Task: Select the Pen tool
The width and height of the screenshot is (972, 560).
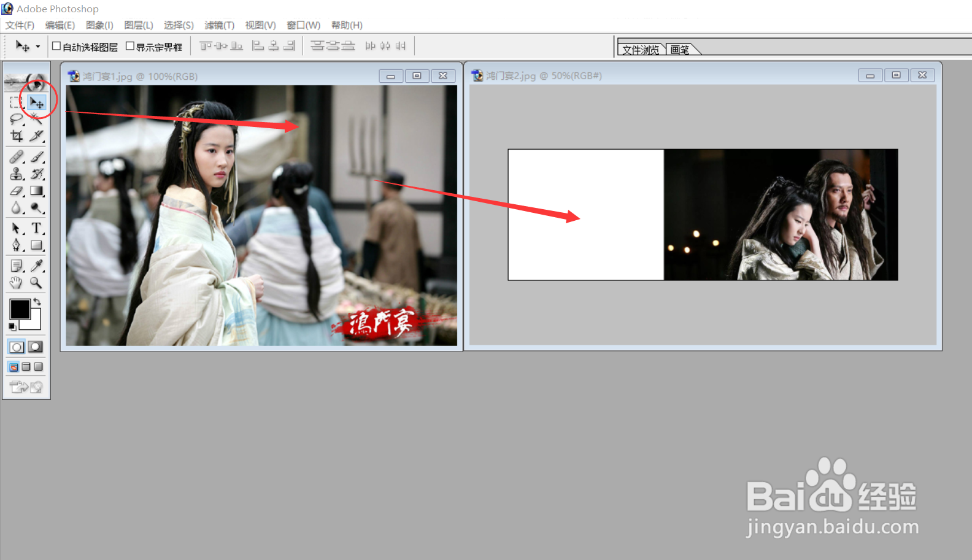Action: [17, 245]
